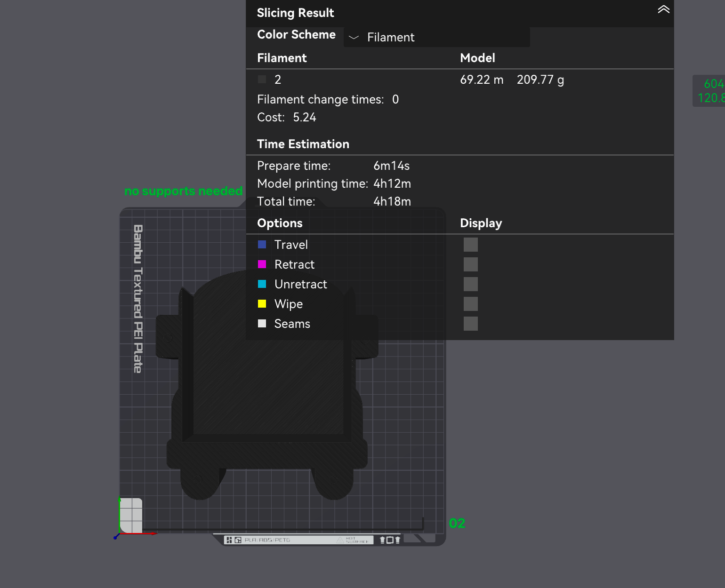Click the "Retract" option label
The image size is (725, 588).
pos(294,264)
